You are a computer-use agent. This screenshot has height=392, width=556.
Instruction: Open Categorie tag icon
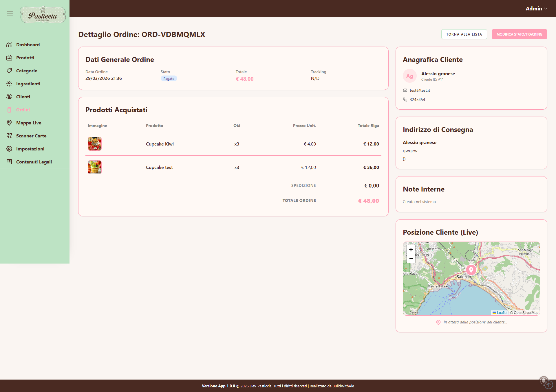pos(9,71)
